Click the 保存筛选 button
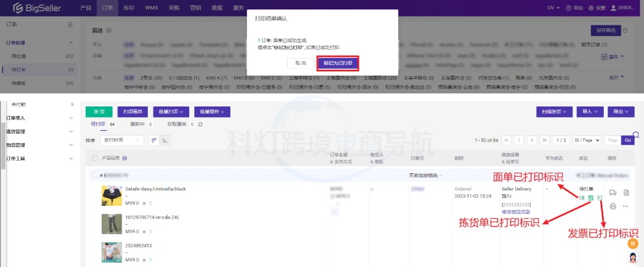 click(x=606, y=30)
